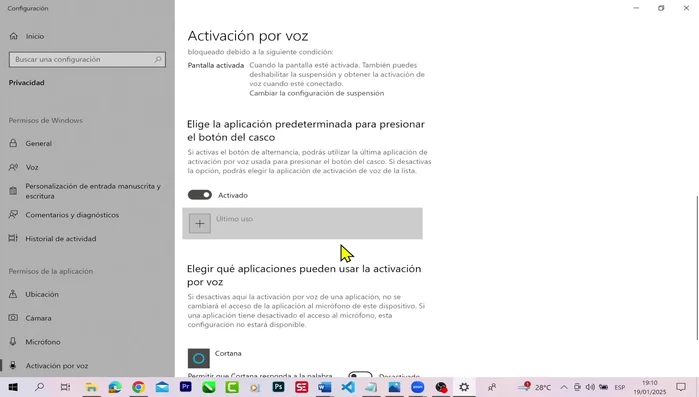Click the Activación por voz page title
Screen dimensions: 699x397
pyautogui.click(x=248, y=36)
